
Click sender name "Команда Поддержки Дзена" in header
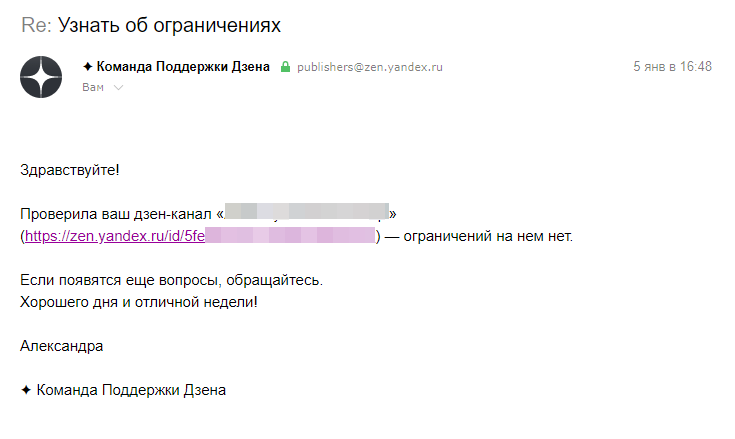pyautogui.click(x=183, y=67)
